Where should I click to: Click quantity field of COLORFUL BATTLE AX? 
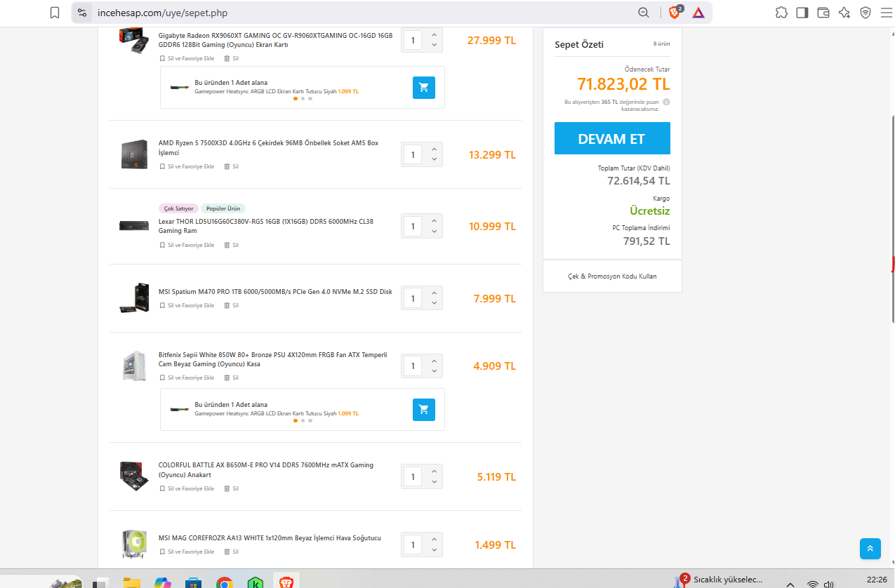click(413, 476)
